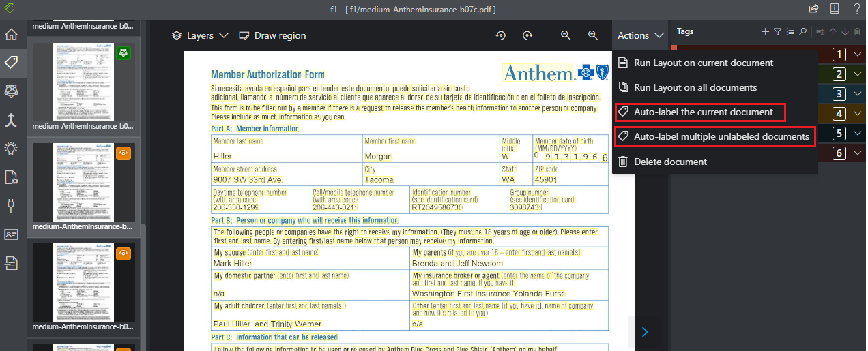Expand options chevron for tag 3
This screenshot has width=868, height=351.
point(858,94)
